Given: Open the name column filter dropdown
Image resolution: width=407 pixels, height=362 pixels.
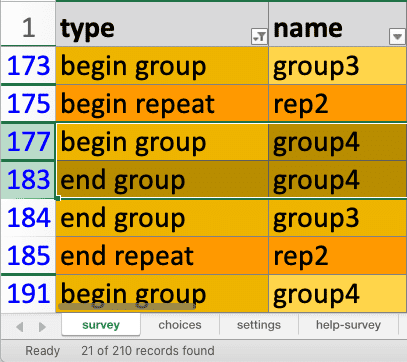Looking at the screenshot, I should pos(397,36).
